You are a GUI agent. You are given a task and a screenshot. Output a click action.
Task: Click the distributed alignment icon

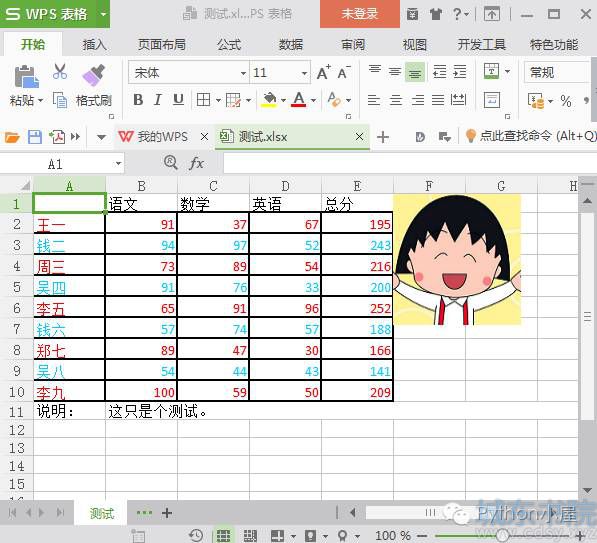[x=458, y=100]
